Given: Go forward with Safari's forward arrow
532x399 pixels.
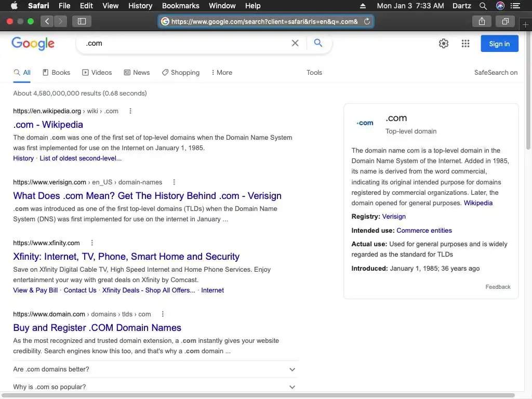Looking at the screenshot, I should (x=60, y=21).
